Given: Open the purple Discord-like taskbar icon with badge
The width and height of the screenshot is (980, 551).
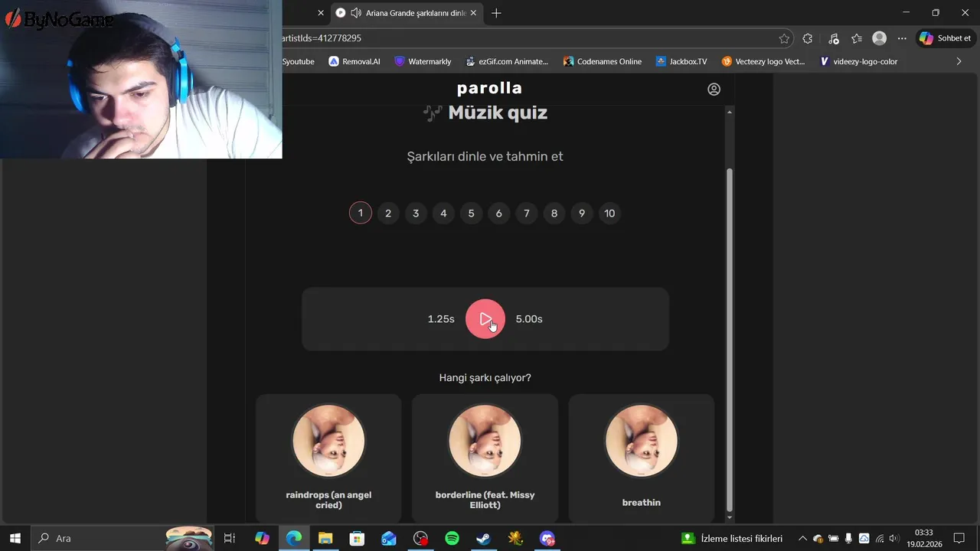Looking at the screenshot, I should 547,538.
